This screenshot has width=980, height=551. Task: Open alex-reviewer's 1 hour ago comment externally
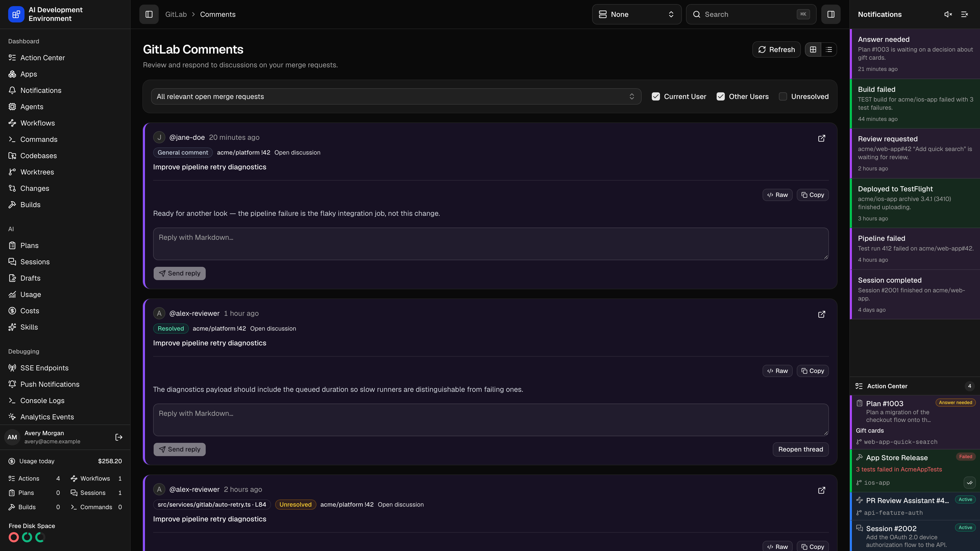click(821, 314)
